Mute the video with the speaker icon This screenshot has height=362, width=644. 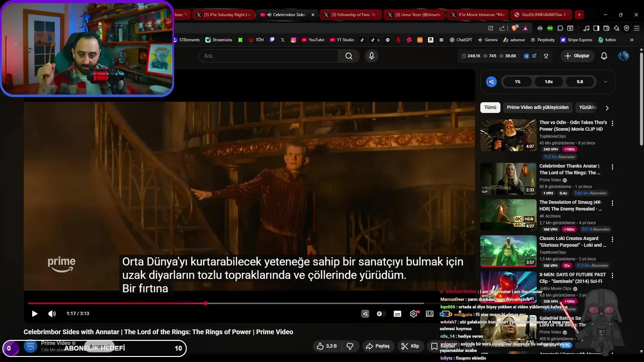point(52,314)
